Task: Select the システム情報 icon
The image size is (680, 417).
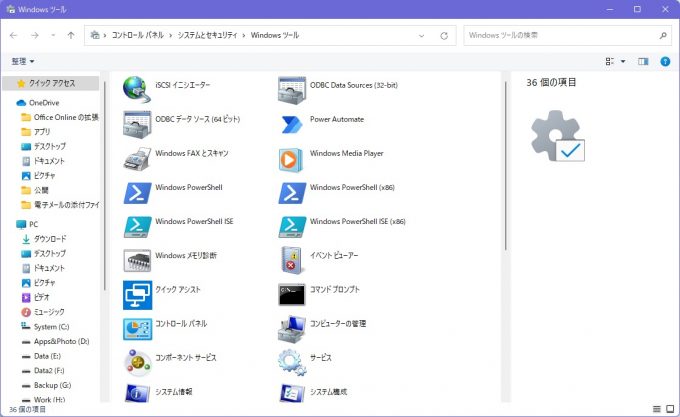Action: pos(137,393)
